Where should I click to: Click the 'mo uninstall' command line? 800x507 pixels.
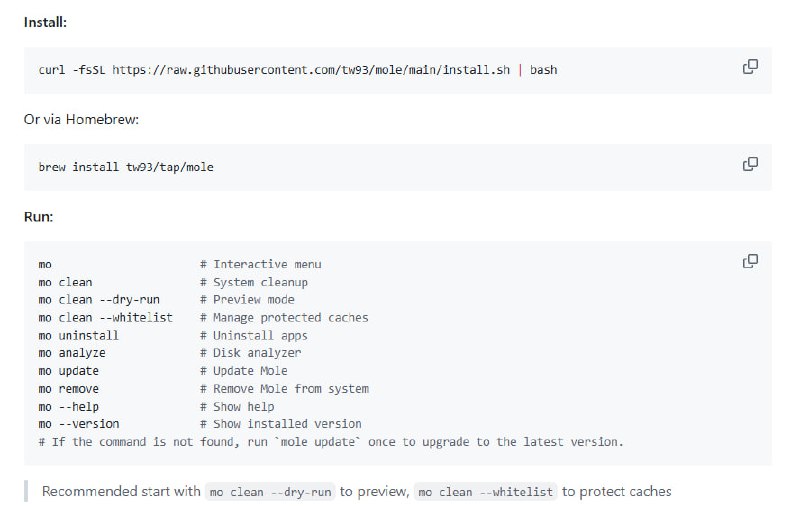79,336
